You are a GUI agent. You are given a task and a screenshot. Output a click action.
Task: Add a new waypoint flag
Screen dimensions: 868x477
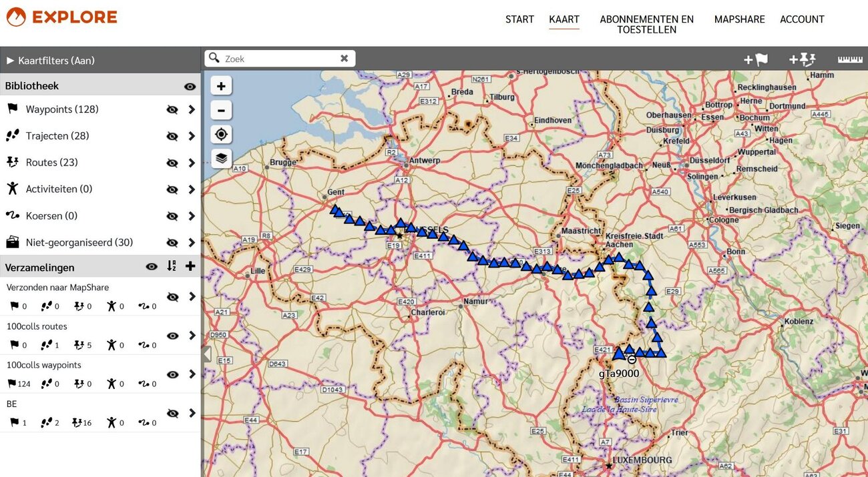756,59
